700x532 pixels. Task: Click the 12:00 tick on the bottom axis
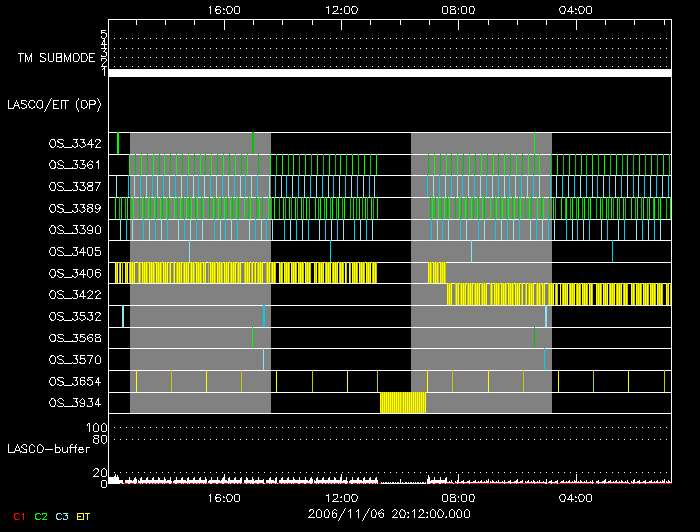tap(342, 497)
